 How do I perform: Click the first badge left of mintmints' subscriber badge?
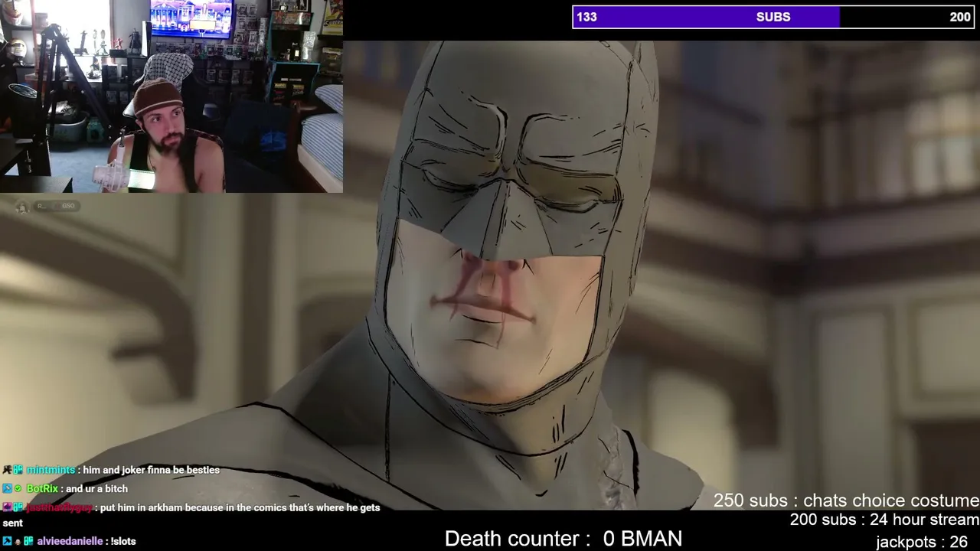7,470
